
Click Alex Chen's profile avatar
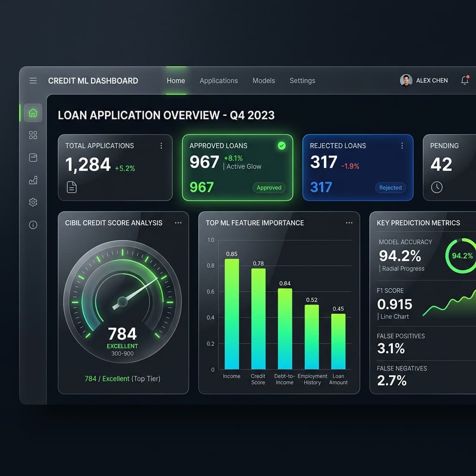tap(406, 80)
